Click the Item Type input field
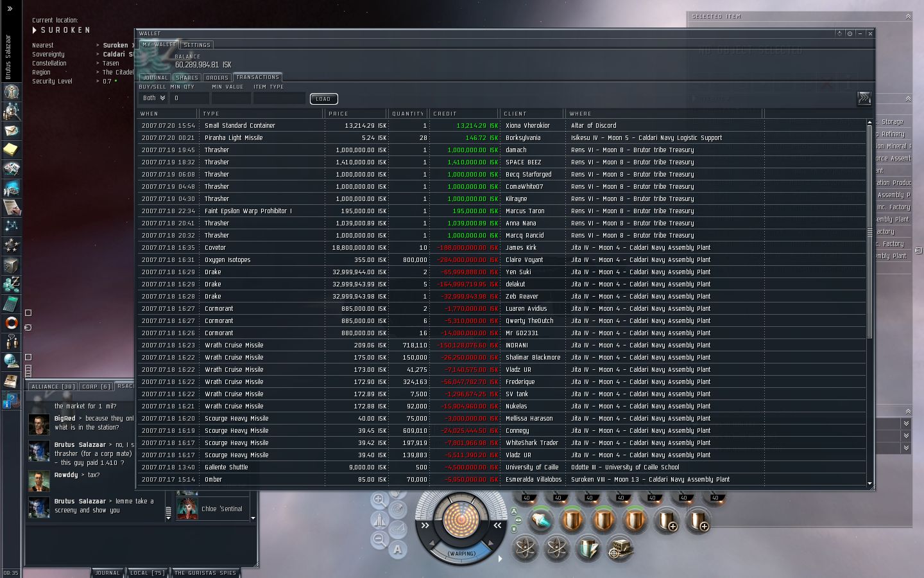Viewport: 924px width, 578px height. point(279,98)
